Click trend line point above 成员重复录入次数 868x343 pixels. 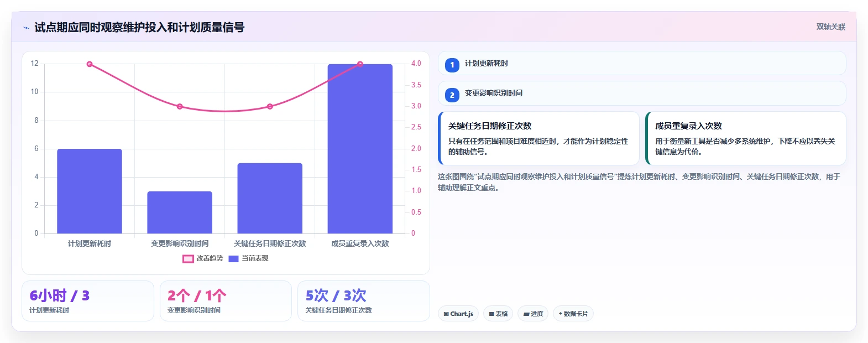[360, 64]
